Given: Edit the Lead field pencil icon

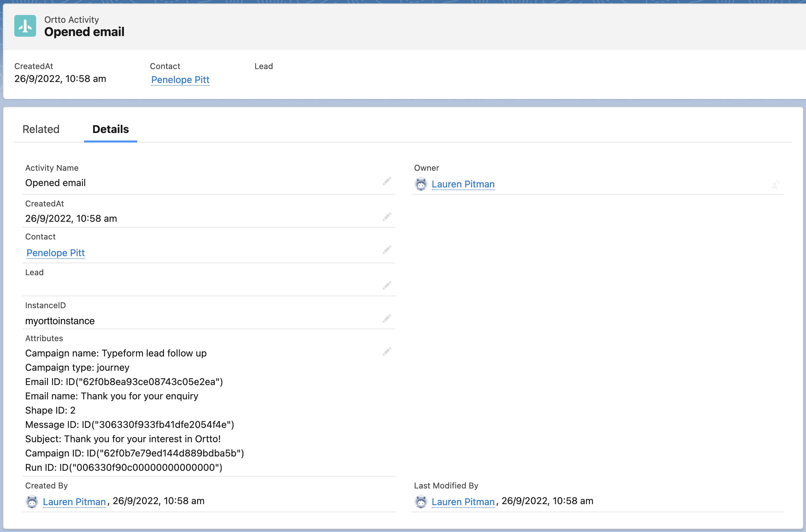Looking at the screenshot, I should point(387,285).
